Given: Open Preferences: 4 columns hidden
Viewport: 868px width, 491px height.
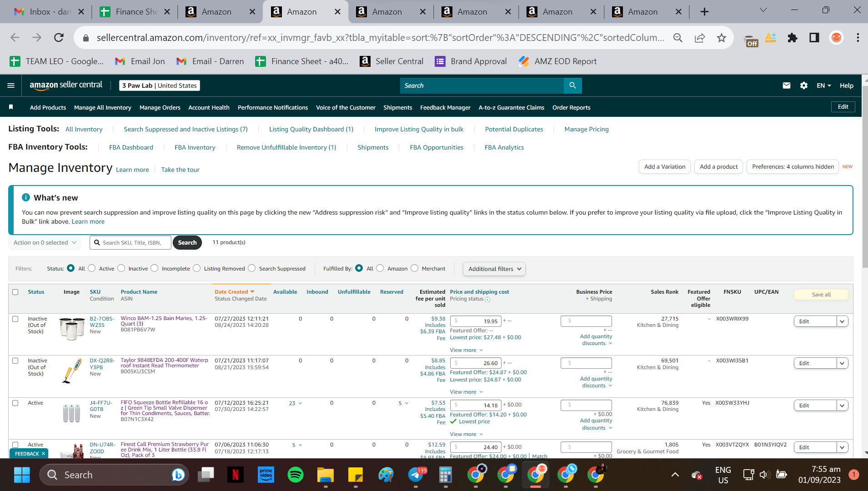Looking at the screenshot, I should click(793, 167).
